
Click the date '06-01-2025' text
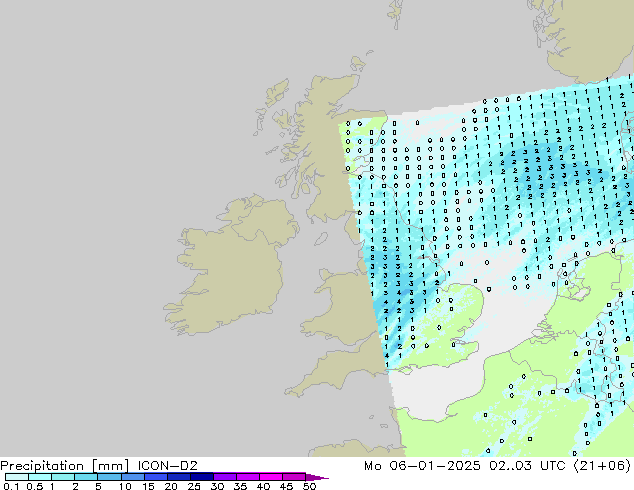[435, 466]
